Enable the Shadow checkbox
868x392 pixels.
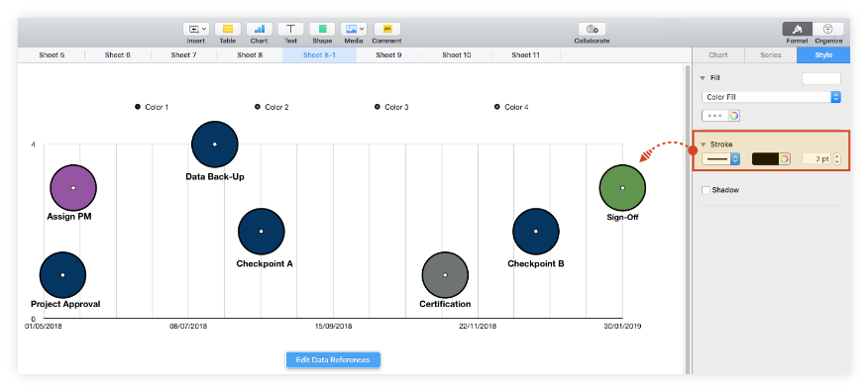[705, 190]
